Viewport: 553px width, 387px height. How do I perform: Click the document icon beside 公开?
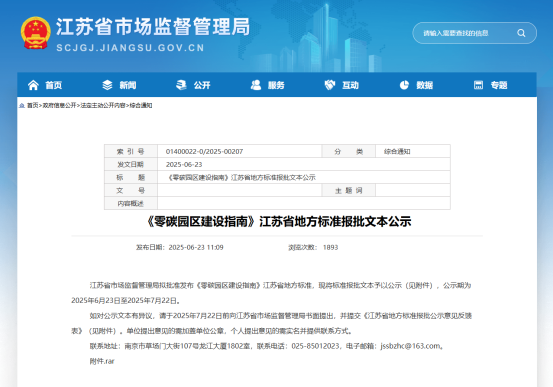[181, 85]
